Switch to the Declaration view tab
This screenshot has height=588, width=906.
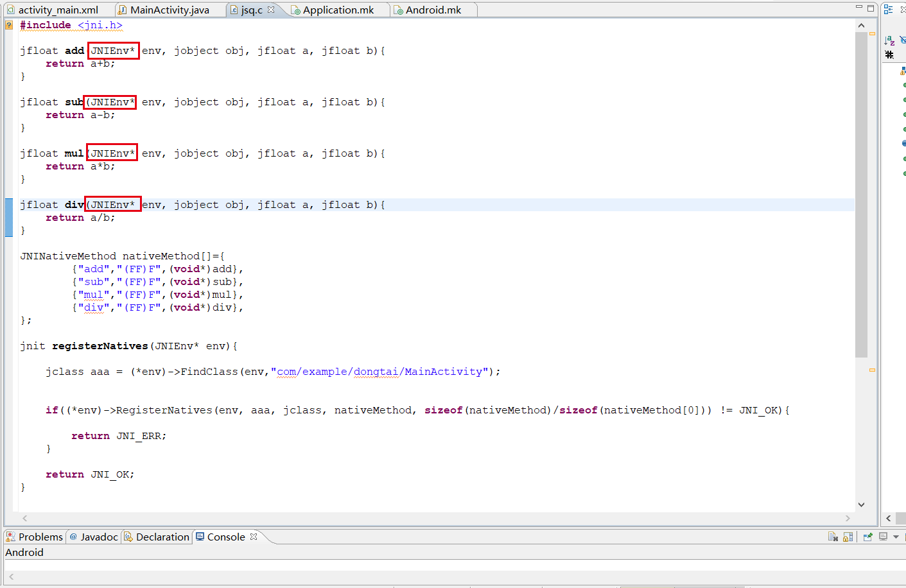(x=162, y=537)
